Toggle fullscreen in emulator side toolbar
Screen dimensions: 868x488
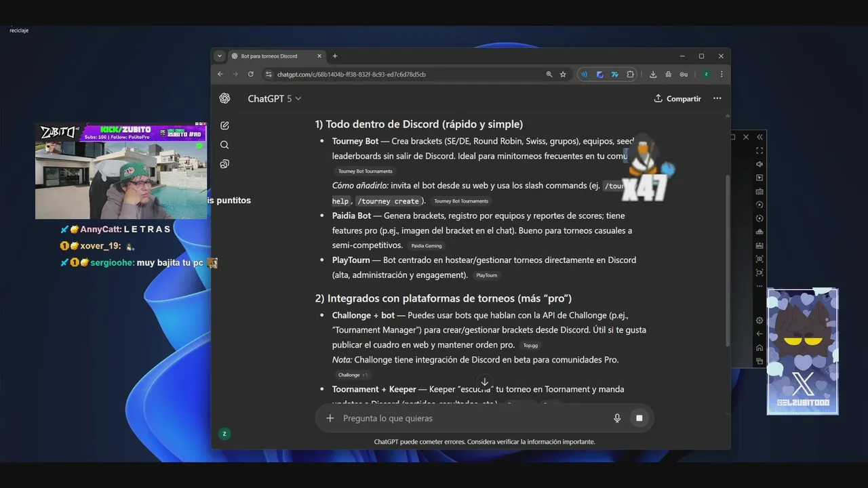pos(759,150)
